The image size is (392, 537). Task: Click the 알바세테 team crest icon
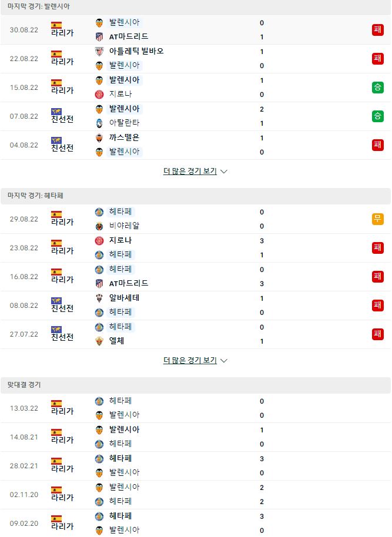[99, 298]
